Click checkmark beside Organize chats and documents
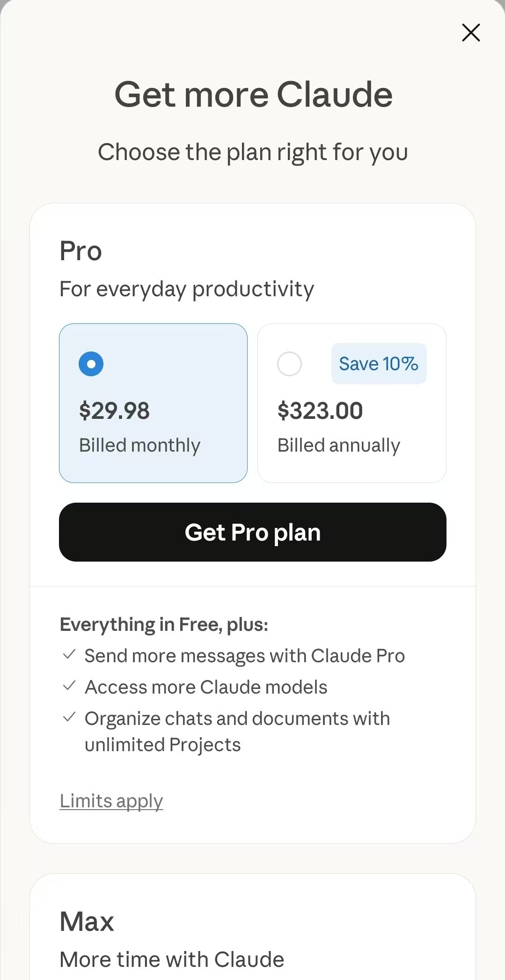This screenshot has height=980, width=505. pyautogui.click(x=69, y=717)
